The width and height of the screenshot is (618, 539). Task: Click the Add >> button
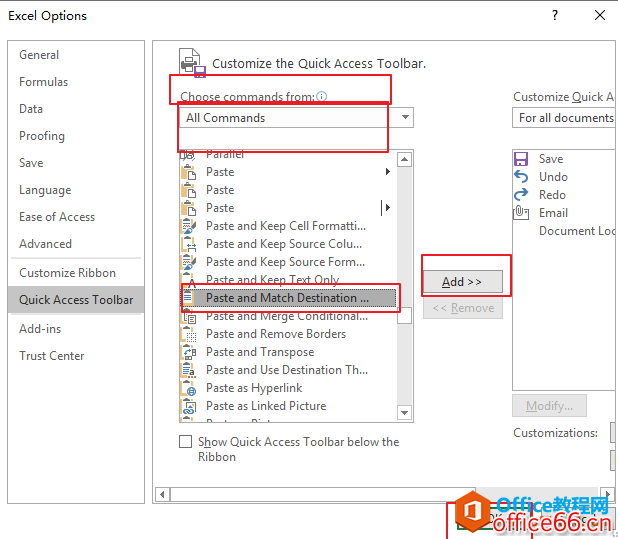point(463,282)
